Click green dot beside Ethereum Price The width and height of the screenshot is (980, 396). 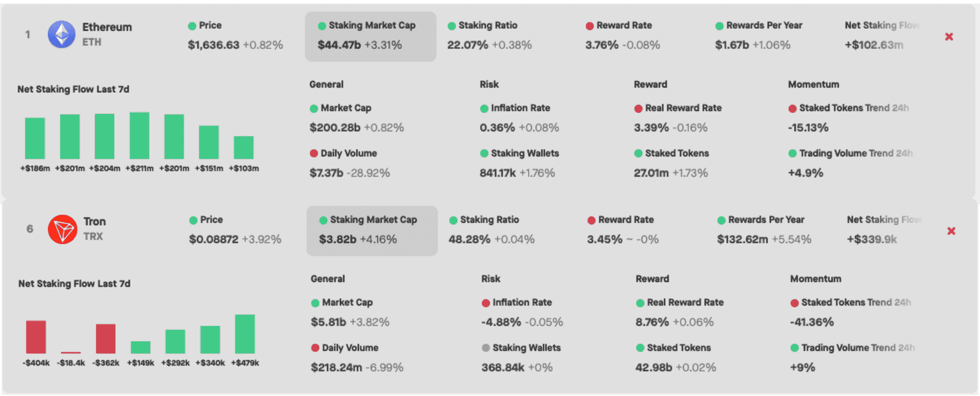click(x=192, y=26)
